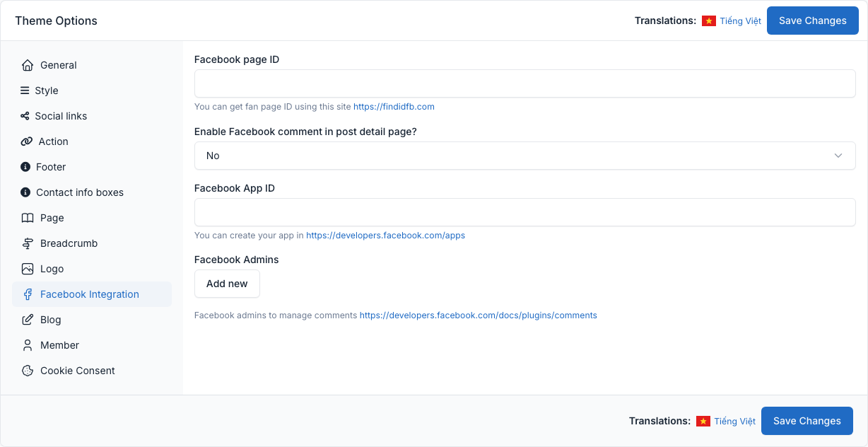This screenshot has height=447, width=868.
Task: Add a new Facebook admin
Action: pyautogui.click(x=227, y=284)
